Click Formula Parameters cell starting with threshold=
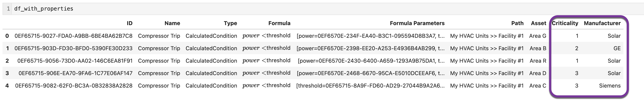 point(370,86)
